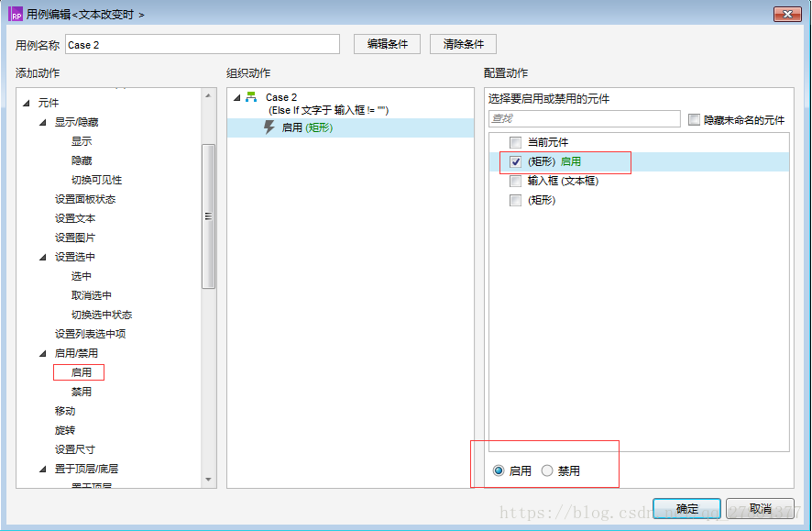Select the 禁用 radio button

tap(547, 470)
